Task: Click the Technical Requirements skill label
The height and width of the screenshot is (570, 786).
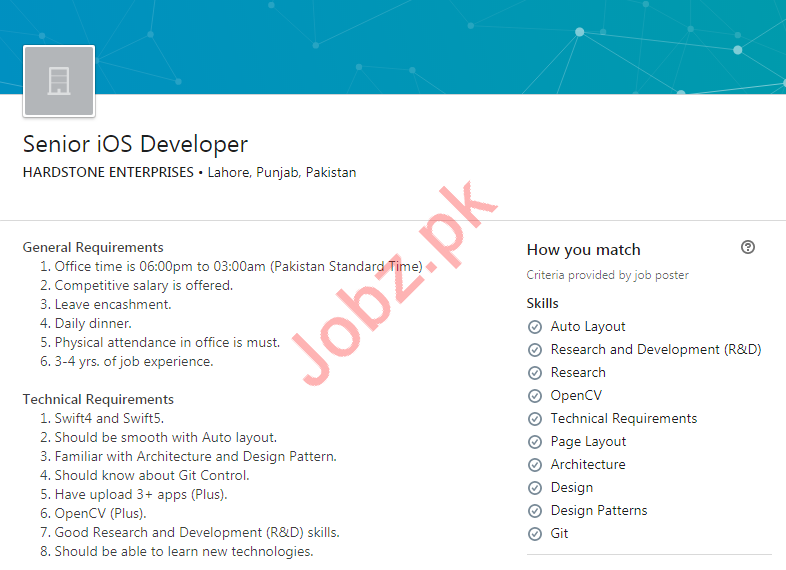Action: point(623,419)
